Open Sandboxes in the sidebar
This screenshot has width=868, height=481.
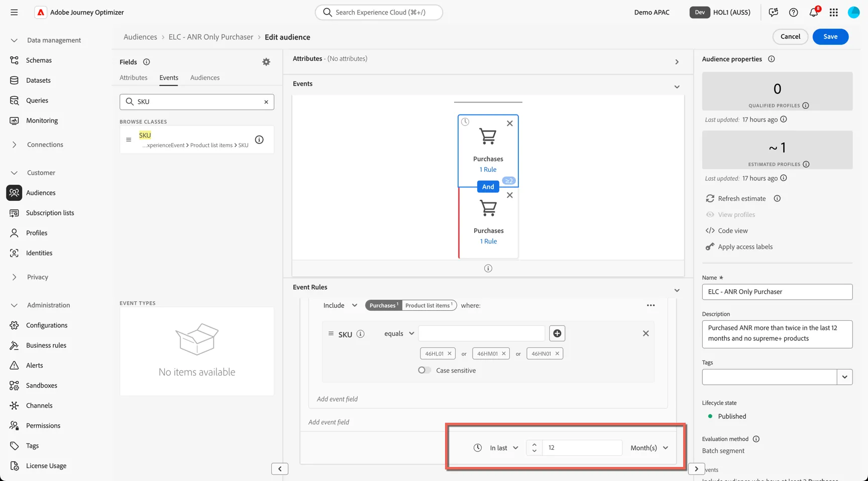tap(41, 386)
